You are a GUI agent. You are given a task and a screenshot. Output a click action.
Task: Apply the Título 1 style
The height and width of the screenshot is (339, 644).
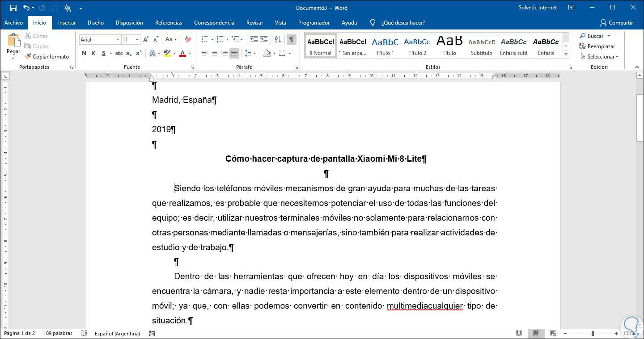pyautogui.click(x=385, y=46)
